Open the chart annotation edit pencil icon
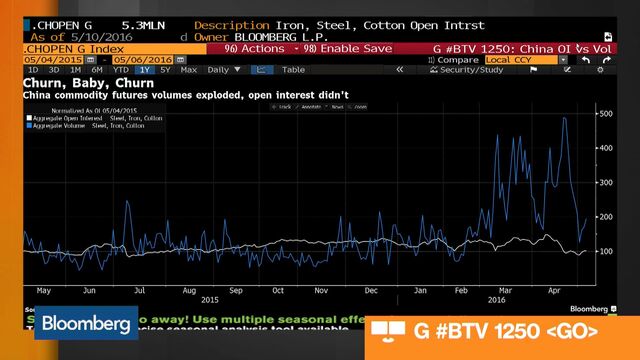 coord(567,70)
